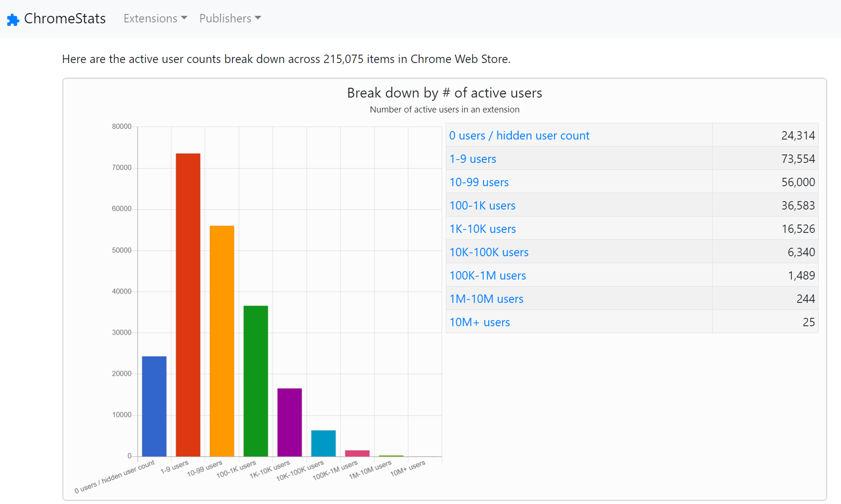Open the '100-1K users' breakdown link
The image size is (841, 504).
tap(482, 205)
